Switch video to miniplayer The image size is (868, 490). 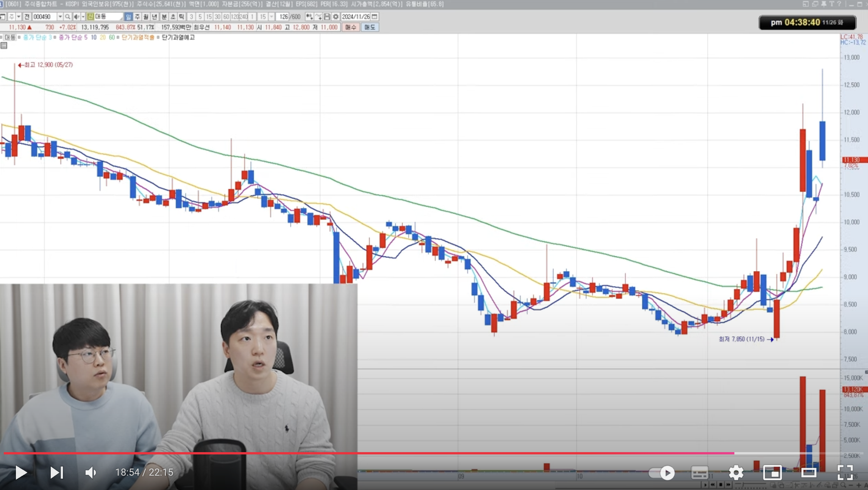(772, 472)
